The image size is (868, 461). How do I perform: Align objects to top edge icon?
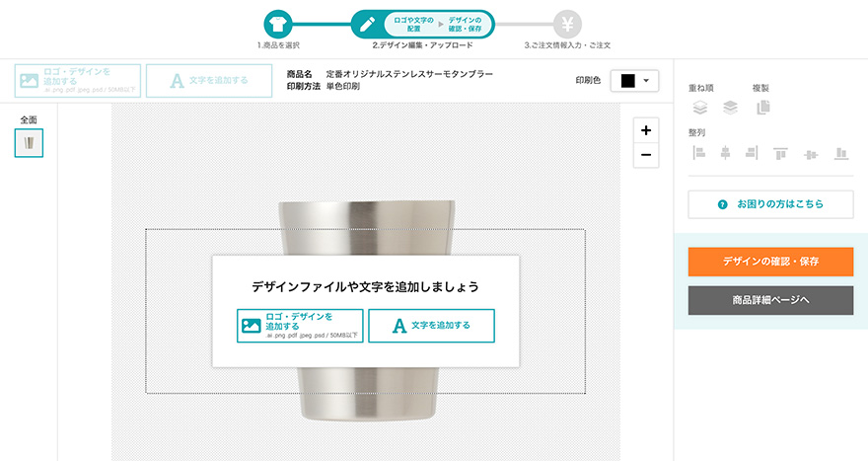[x=780, y=153]
